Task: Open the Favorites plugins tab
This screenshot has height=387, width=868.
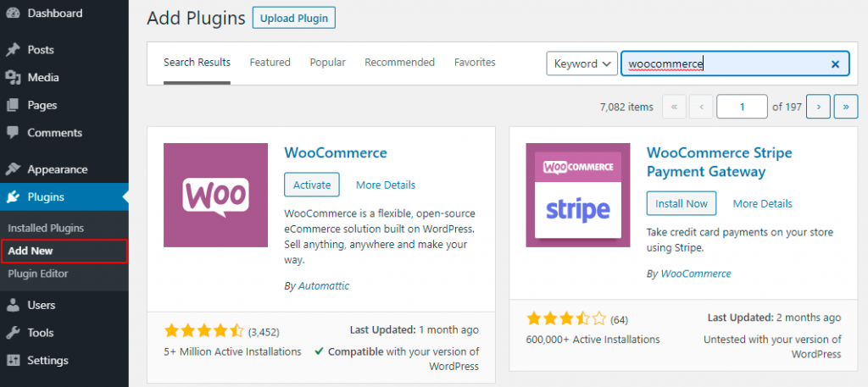Action: click(x=475, y=63)
